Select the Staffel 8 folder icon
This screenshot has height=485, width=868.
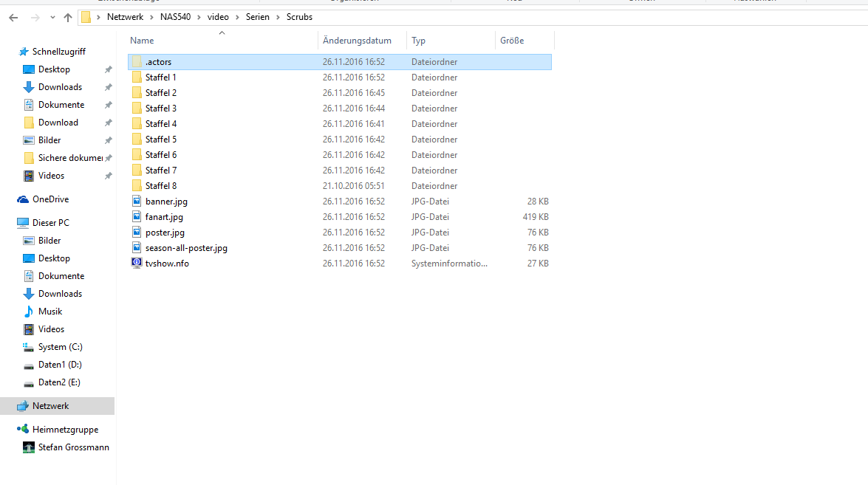(137, 185)
